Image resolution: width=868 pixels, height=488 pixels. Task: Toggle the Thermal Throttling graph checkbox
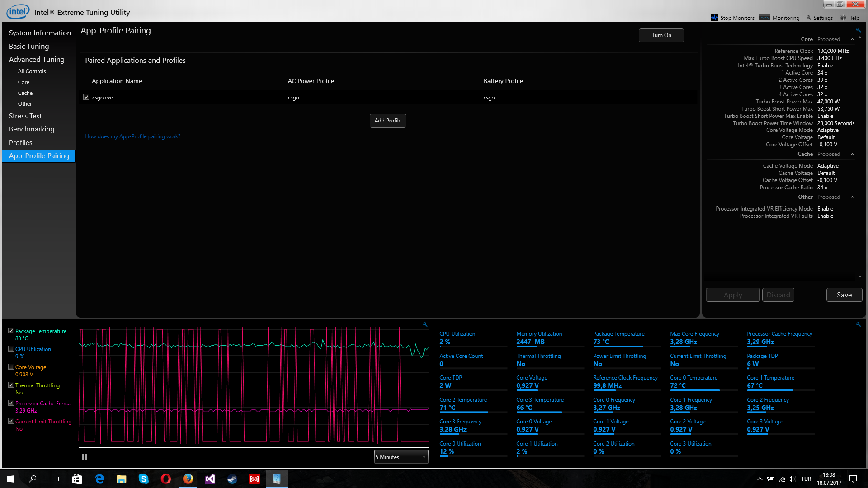coord(11,385)
